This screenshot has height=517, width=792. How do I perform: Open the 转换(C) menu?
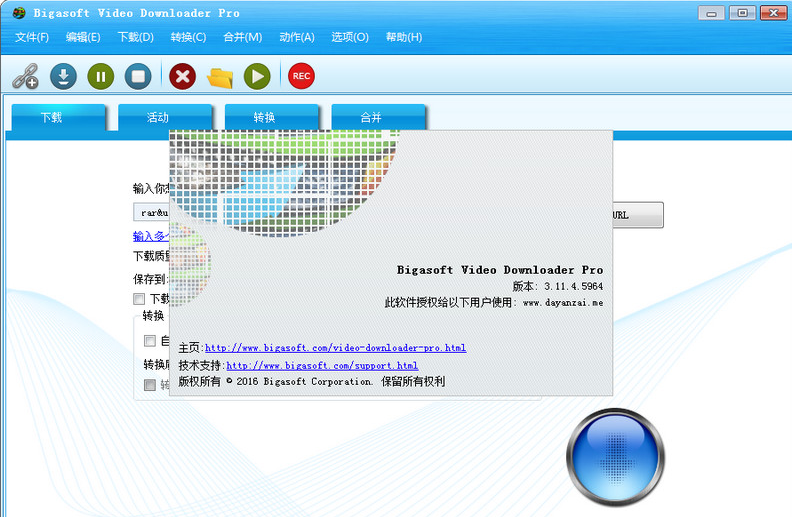click(188, 37)
